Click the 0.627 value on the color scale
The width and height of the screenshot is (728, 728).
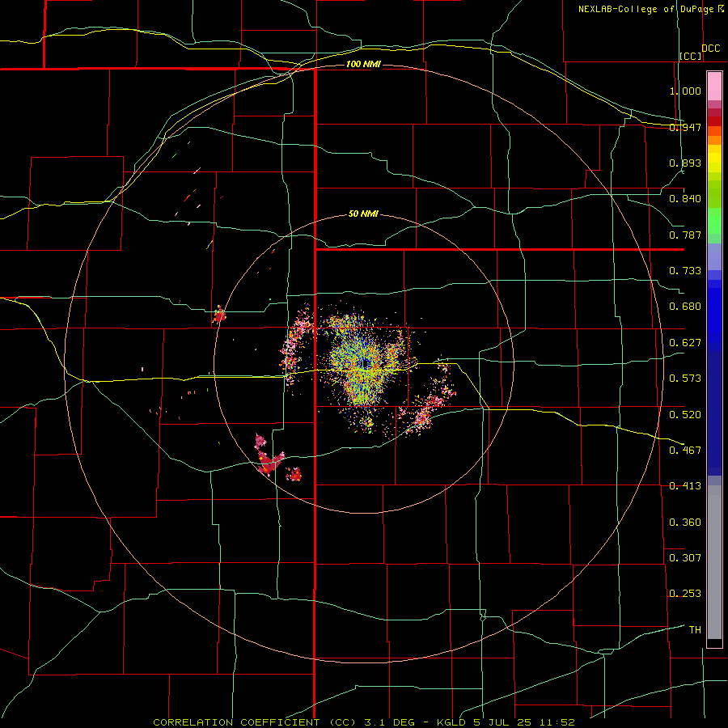point(685,343)
